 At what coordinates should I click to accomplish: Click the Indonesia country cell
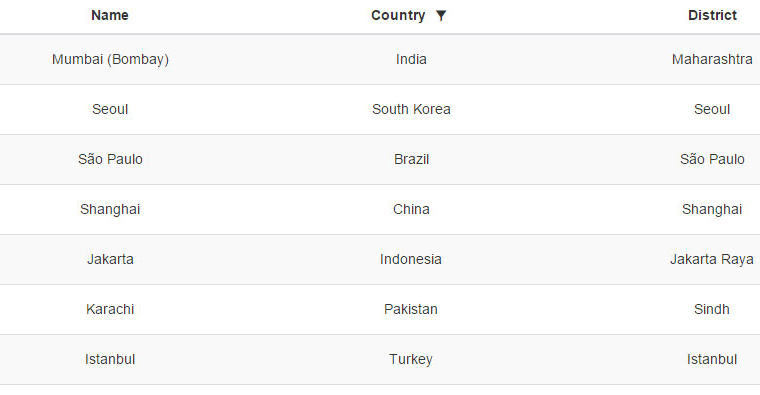pyautogui.click(x=411, y=259)
